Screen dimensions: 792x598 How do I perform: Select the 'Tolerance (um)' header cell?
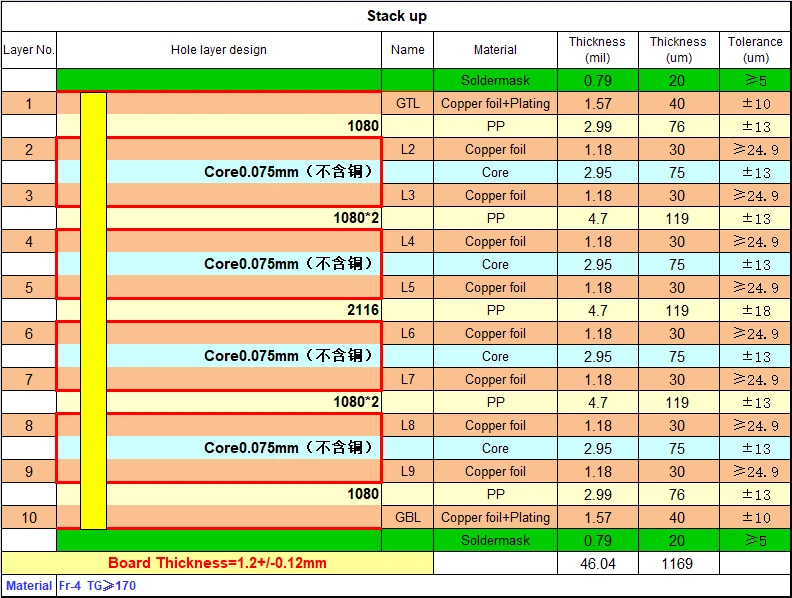tap(755, 50)
